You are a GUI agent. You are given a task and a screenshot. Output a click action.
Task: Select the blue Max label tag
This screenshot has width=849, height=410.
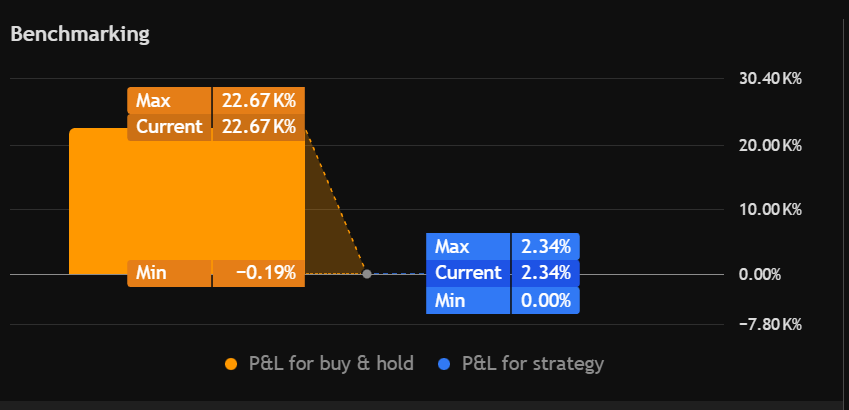pos(467,246)
